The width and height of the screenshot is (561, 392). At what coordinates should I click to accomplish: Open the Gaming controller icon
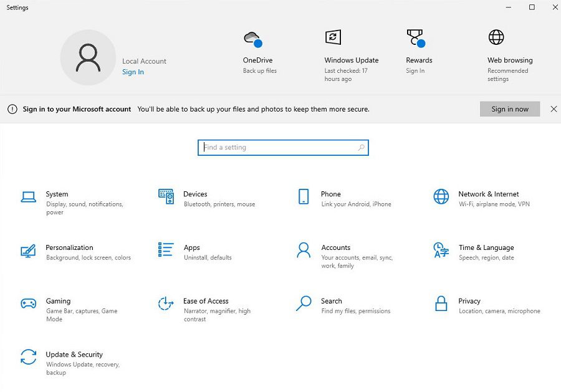coord(28,304)
